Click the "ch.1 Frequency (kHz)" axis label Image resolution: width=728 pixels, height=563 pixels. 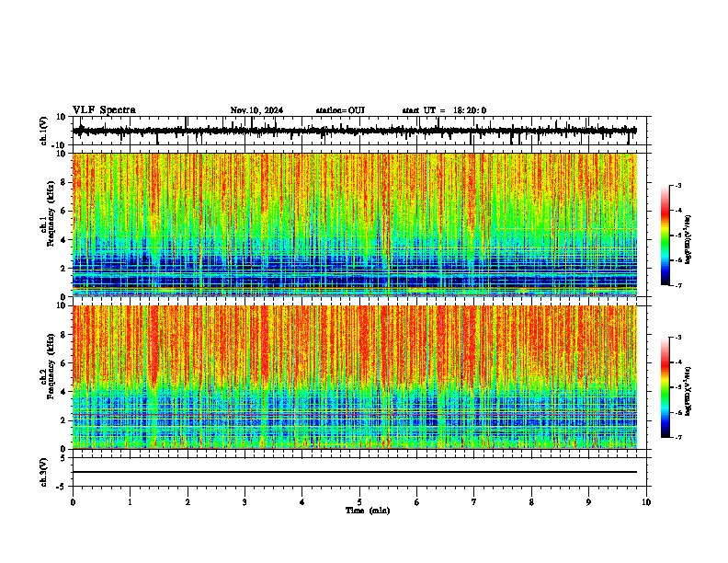click(47, 213)
